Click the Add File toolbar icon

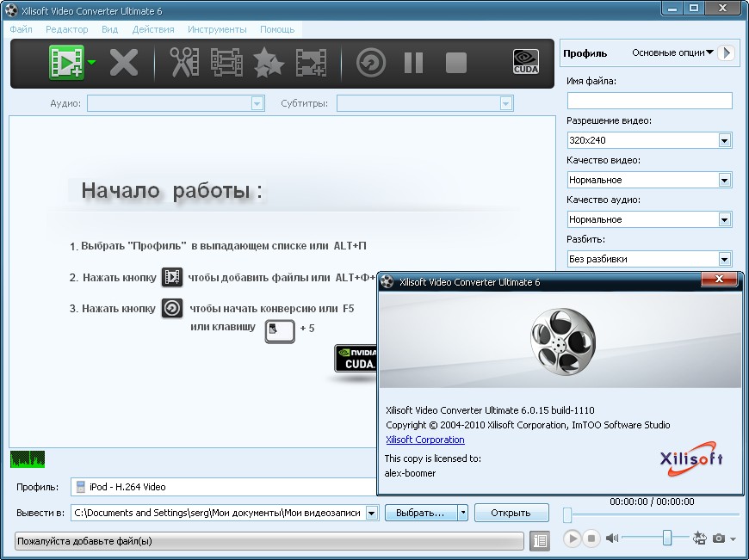click(x=66, y=62)
